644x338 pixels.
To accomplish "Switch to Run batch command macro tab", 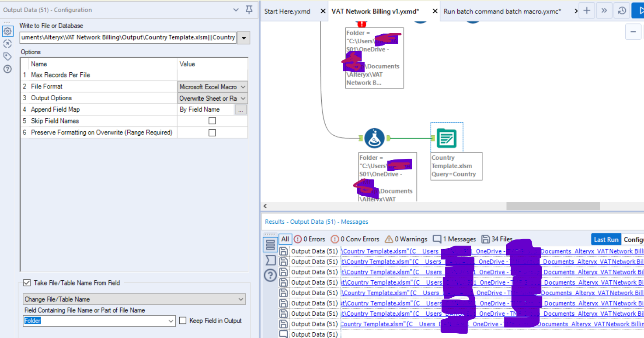I will point(502,11).
